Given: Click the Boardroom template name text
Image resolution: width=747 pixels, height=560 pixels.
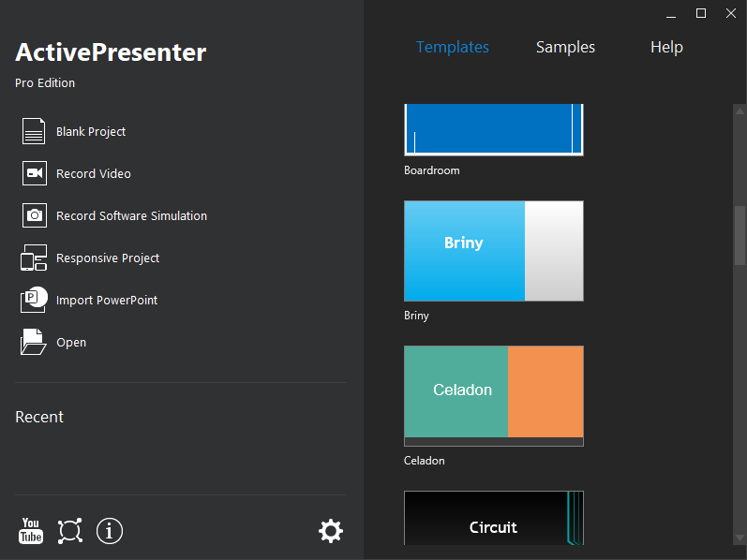Looking at the screenshot, I should [x=432, y=170].
